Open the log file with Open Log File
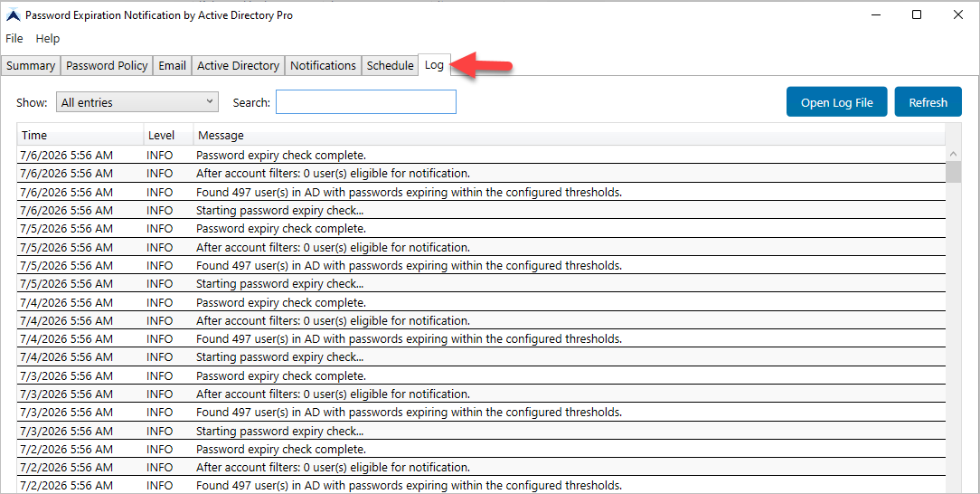 click(836, 102)
